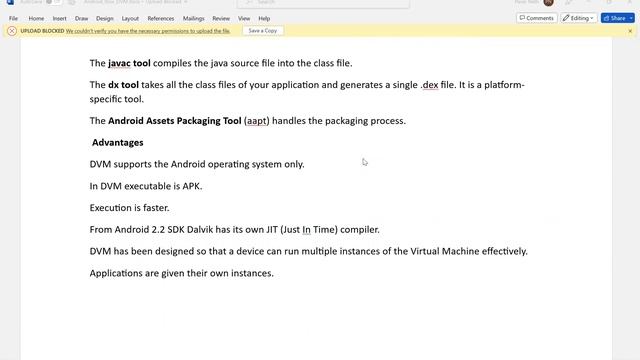Click the flagged word "In" in "Just In Time"
Image resolution: width=640 pixels, height=360 pixels.
pyautogui.click(x=307, y=229)
